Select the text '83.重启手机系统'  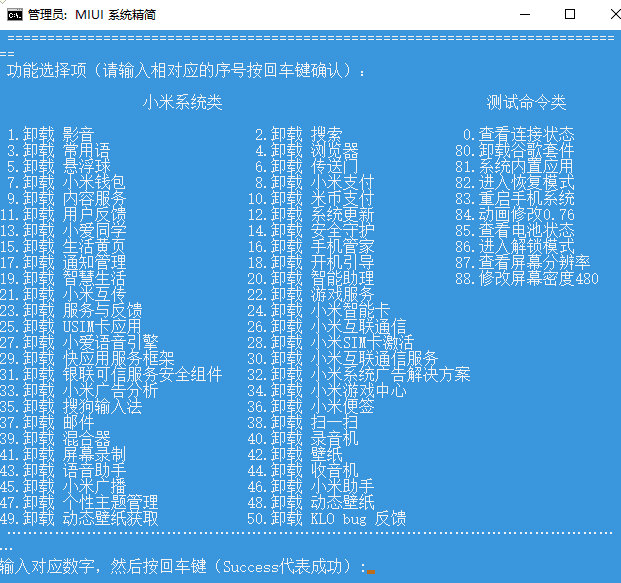514,198
